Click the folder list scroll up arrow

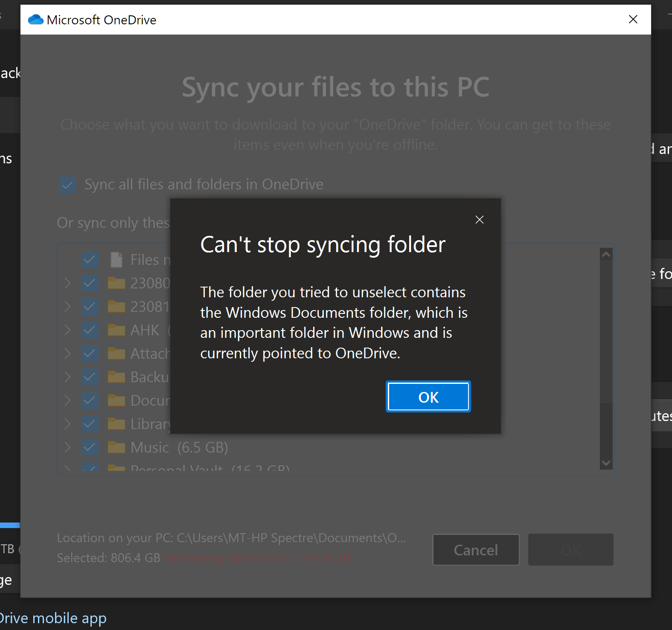click(x=606, y=255)
